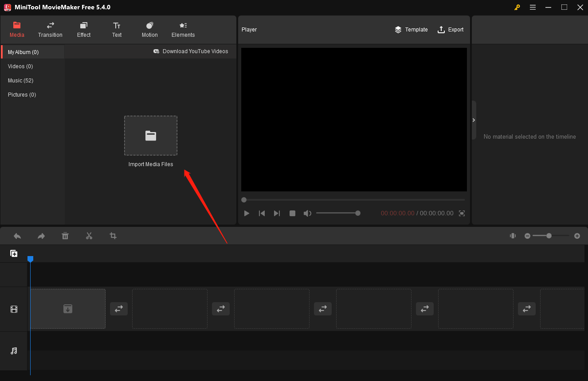Undo the last action
Viewport: 588px width, 381px height.
pos(17,236)
